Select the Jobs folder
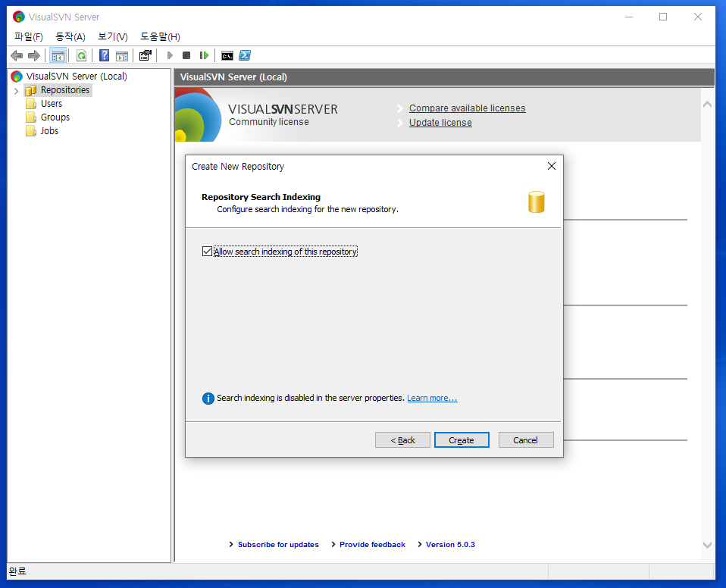This screenshot has height=588, width=726. click(x=49, y=130)
